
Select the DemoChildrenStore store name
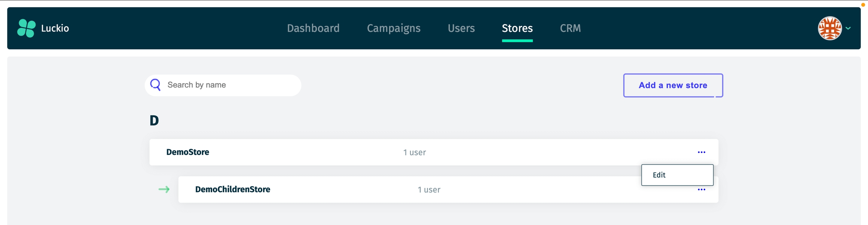coord(232,189)
